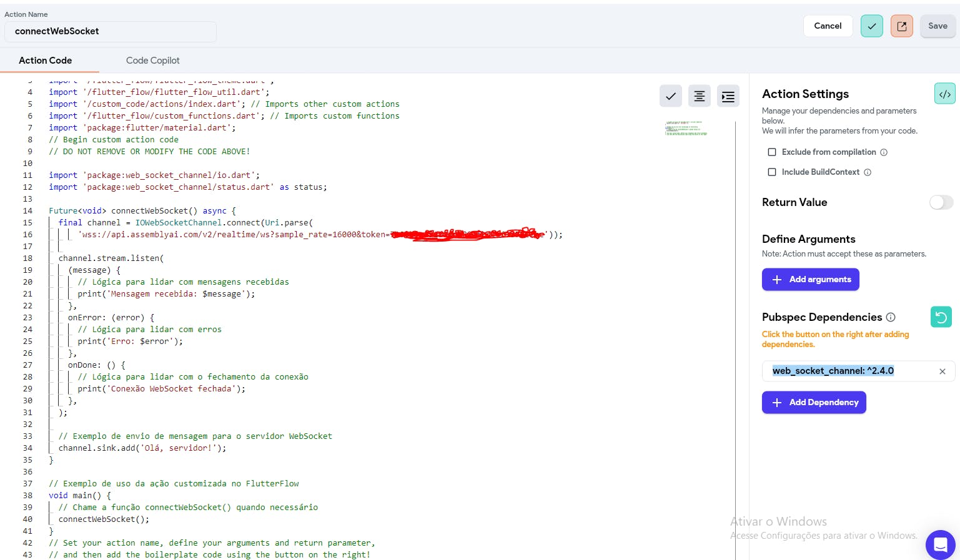Click the io.dart import line
Image resolution: width=960 pixels, height=560 pixels.
pyautogui.click(x=154, y=175)
